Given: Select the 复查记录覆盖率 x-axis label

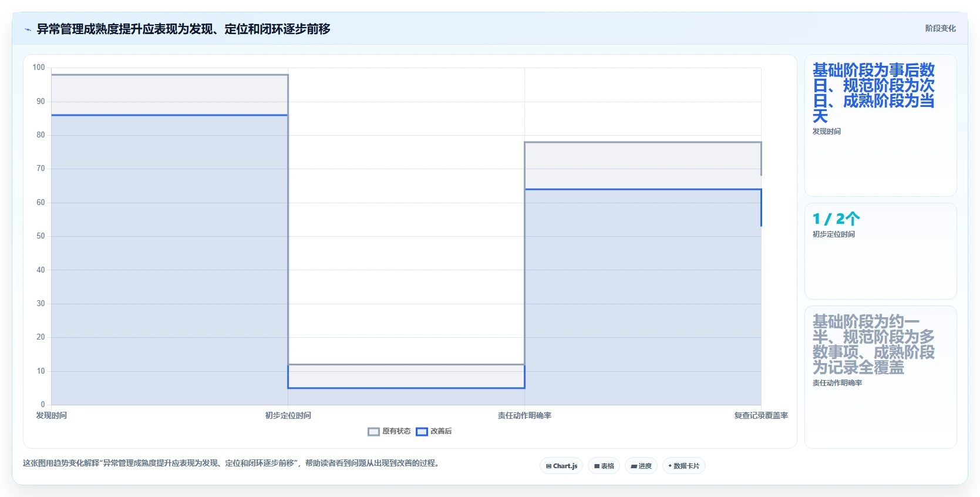Looking at the screenshot, I should [761, 415].
